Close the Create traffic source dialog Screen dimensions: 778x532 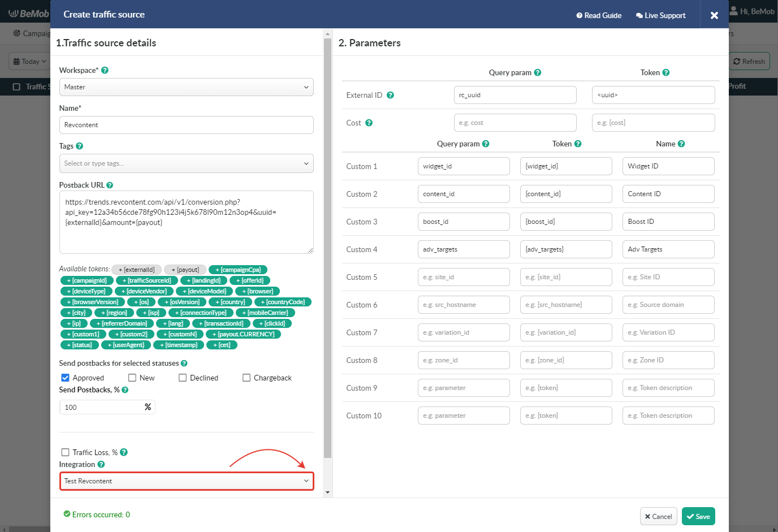(x=714, y=15)
